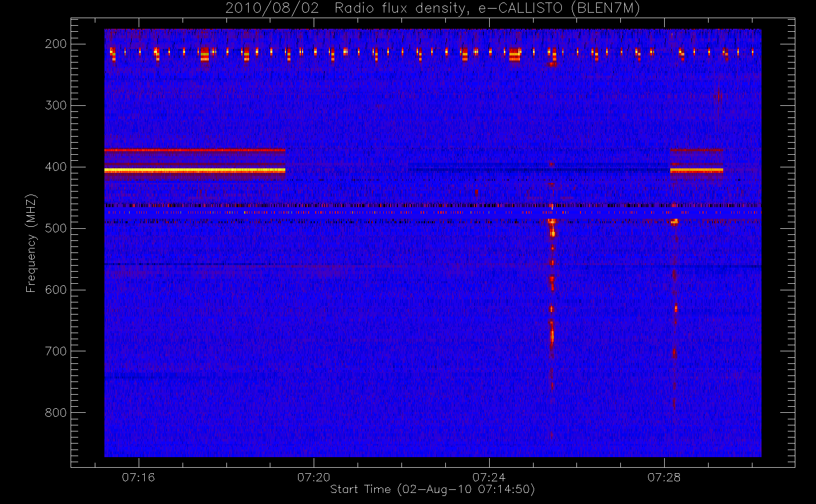Select the 200 frequency tick label
816x504 pixels.
(56, 44)
